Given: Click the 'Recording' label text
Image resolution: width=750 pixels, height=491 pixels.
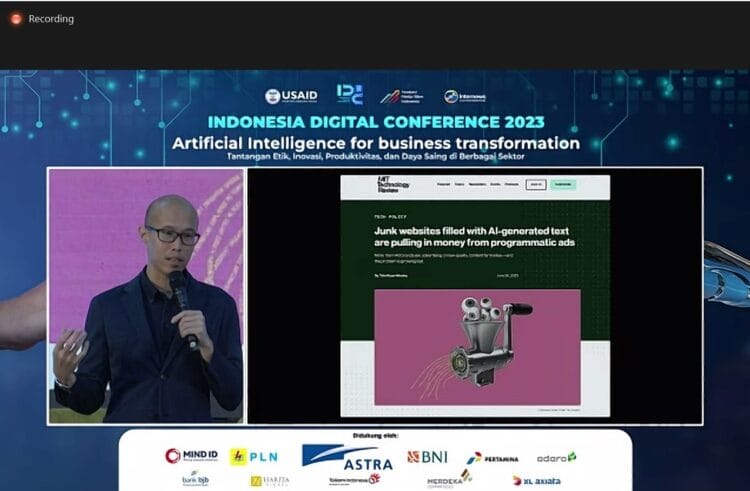Looking at the screenshot, I should coord(51,19).
